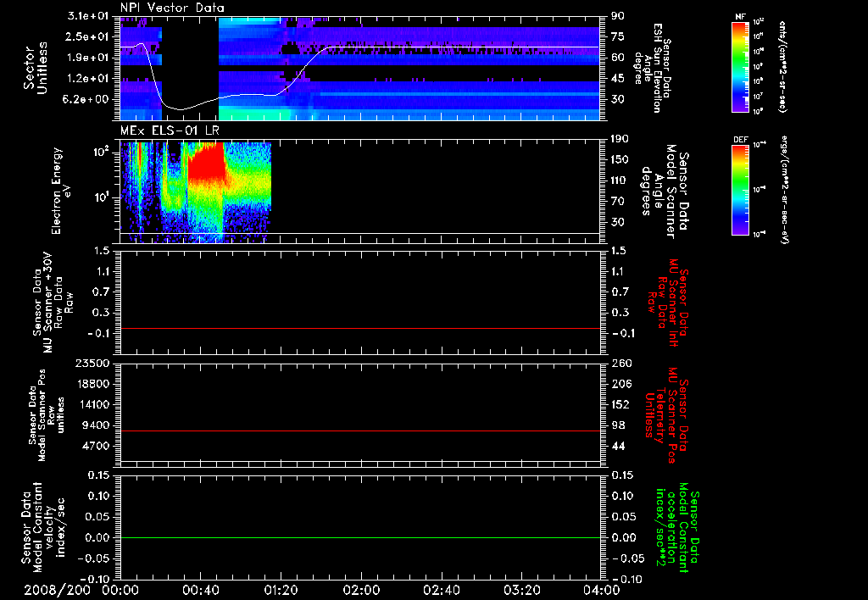This screenshot has width=868, height=600.
Task: Click the 1.2e+01 sector tick label
Action: pos(87,79)
